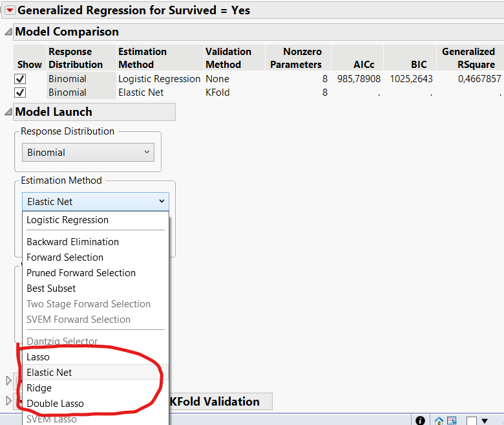The height and width of the screenshot is (425, 504).
Task: Select Best Subset option
Action: [x=51, y=289]
